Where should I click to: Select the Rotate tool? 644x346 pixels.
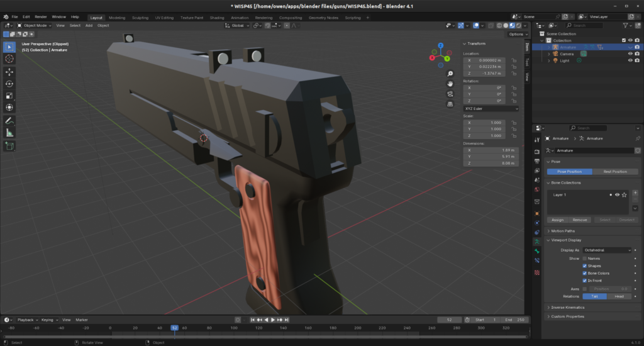pos(9,84)
